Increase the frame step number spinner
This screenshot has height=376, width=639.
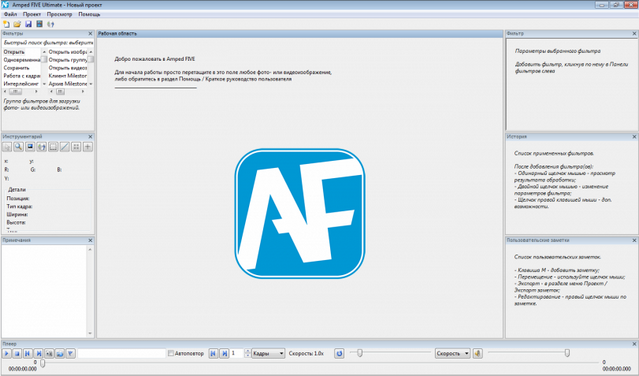point(247,351)
